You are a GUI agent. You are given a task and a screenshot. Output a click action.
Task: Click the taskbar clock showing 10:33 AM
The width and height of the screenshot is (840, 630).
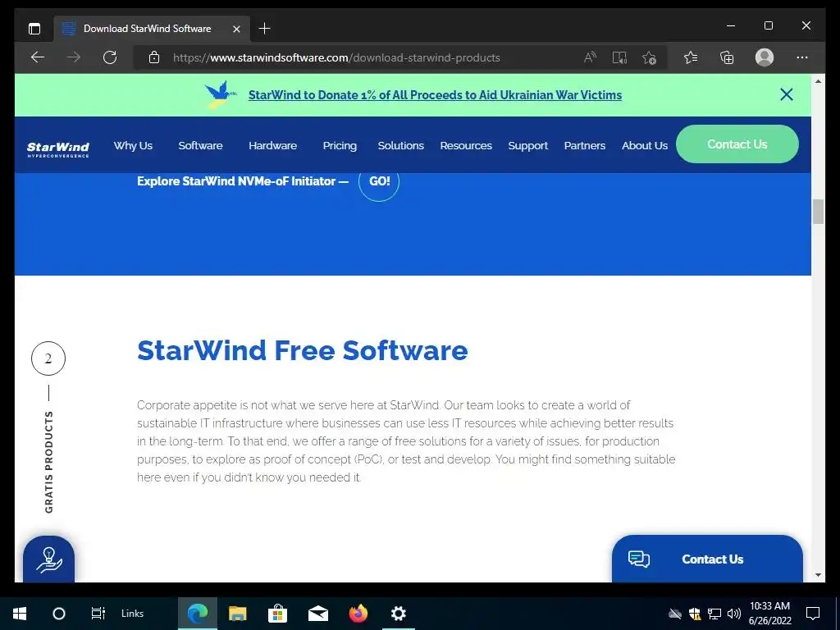click(769, 614)
